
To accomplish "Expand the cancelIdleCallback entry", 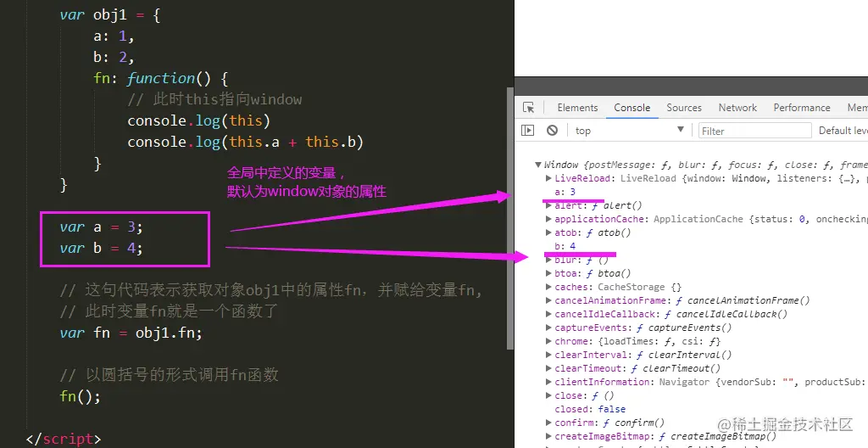I will pyautogui.click(x=548, y=314).
